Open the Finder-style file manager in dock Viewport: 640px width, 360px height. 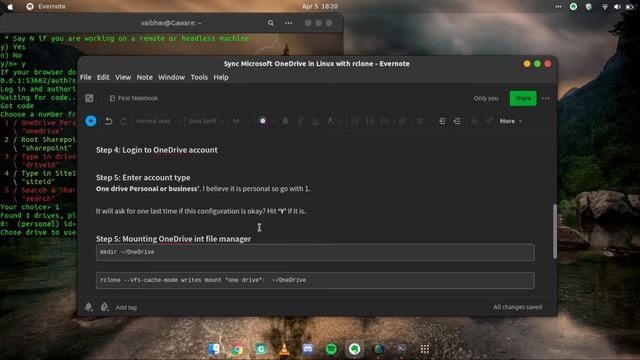214,349
